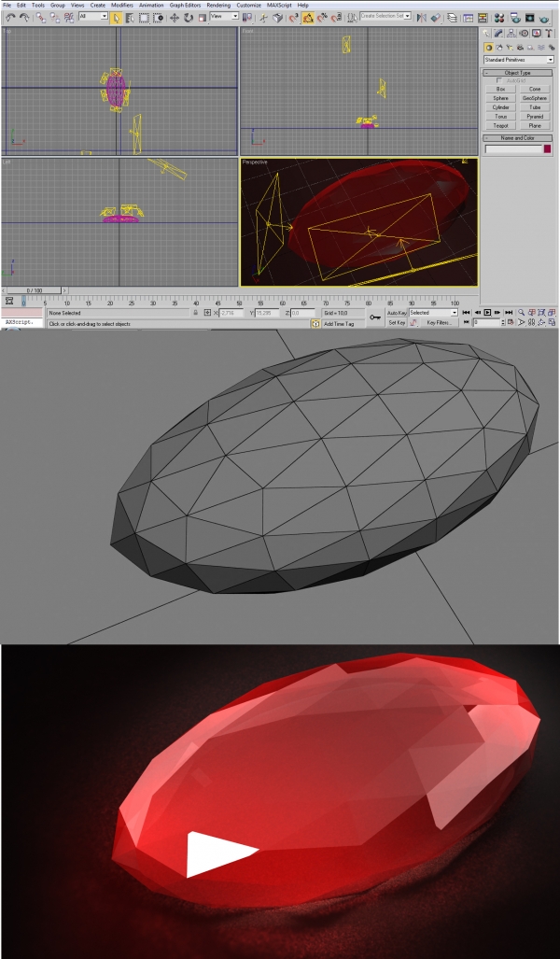Click the GeoSphere primitive button
The height and width of the screenshot is (959, 560).
(534, 98)
